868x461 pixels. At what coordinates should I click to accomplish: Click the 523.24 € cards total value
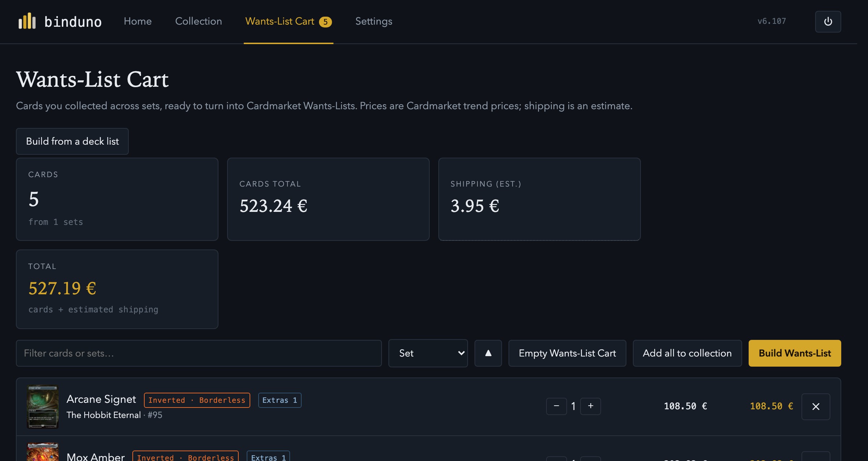(x=273, y=206)
